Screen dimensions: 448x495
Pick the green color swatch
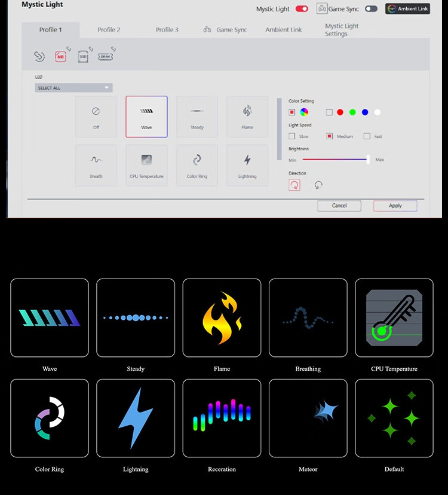pyautogui.click(x=352, y=112)
